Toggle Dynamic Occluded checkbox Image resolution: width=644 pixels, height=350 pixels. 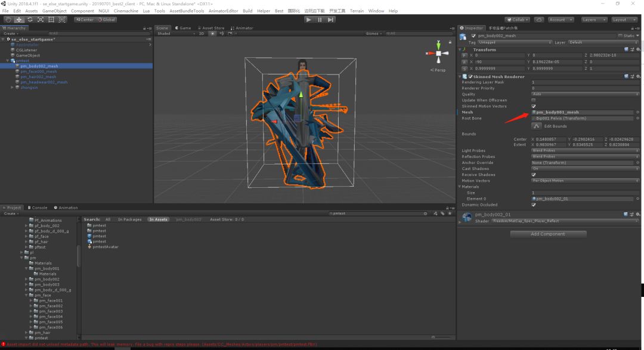coord(534,205)
